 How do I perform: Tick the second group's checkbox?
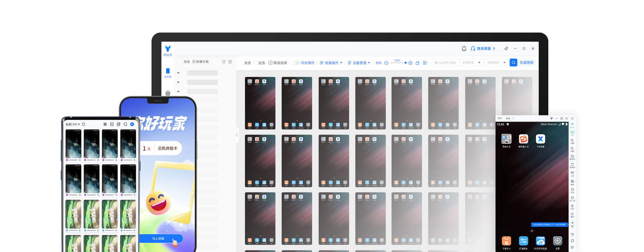(184, 82)
